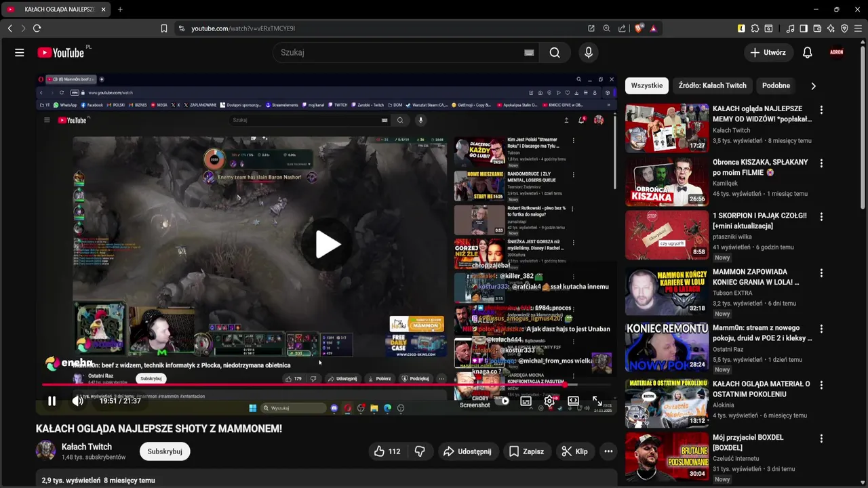Viewport: 868px width, 488px height.
Task: Open options for 1 SKORPION I PAJĄK video
Action: (x=821, y=217)
